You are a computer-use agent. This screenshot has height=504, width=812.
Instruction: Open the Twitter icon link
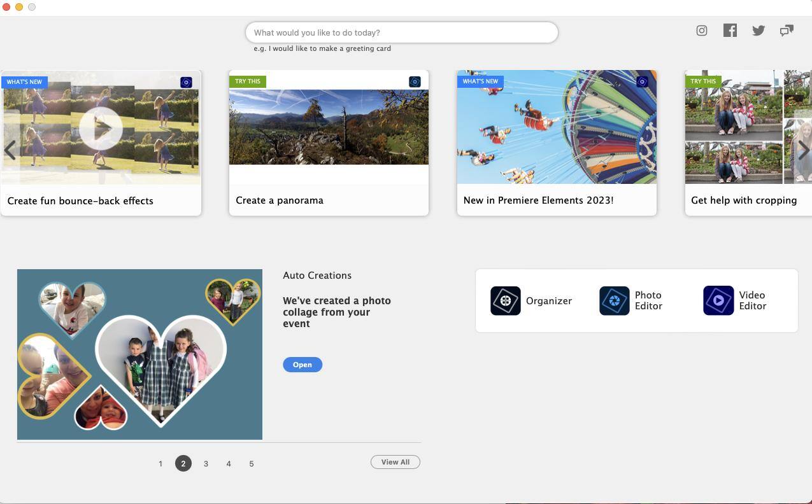(x=758, y=31)
